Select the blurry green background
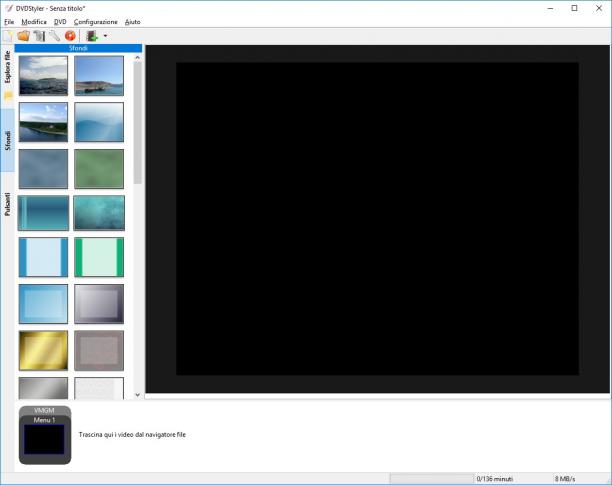The image size is (612, 485). [x=99, y=169]
